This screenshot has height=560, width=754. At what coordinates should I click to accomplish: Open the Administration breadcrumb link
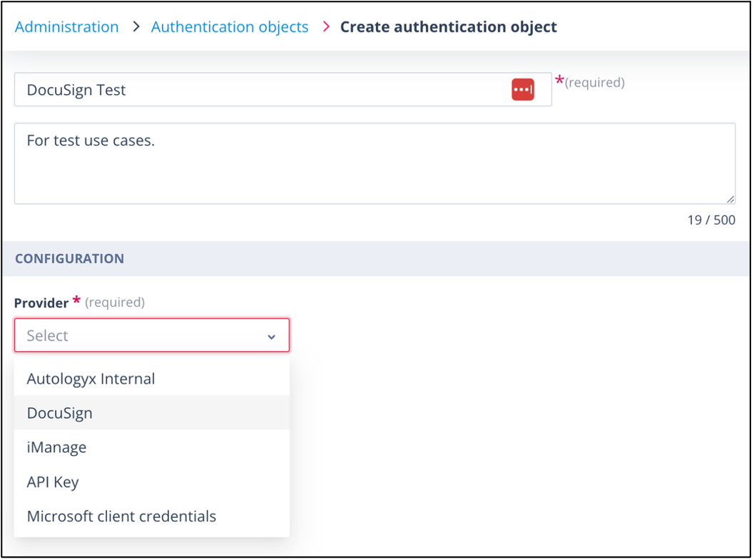point(66,27)
